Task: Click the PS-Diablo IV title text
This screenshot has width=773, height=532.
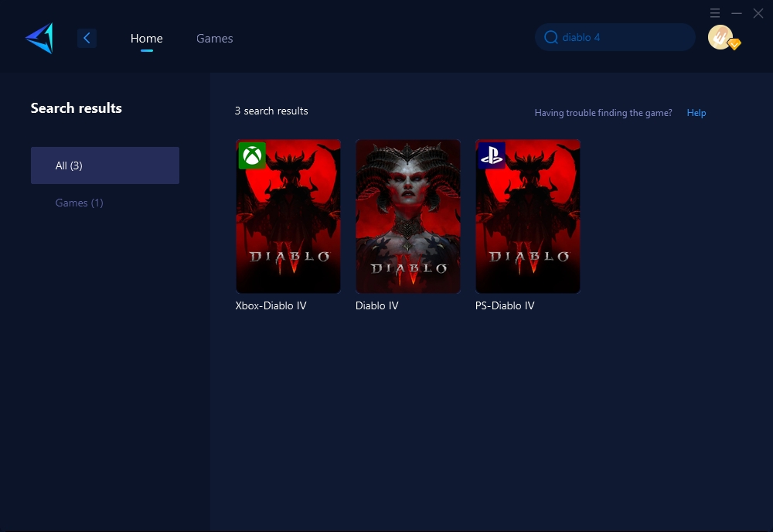Action: point(505,305)
